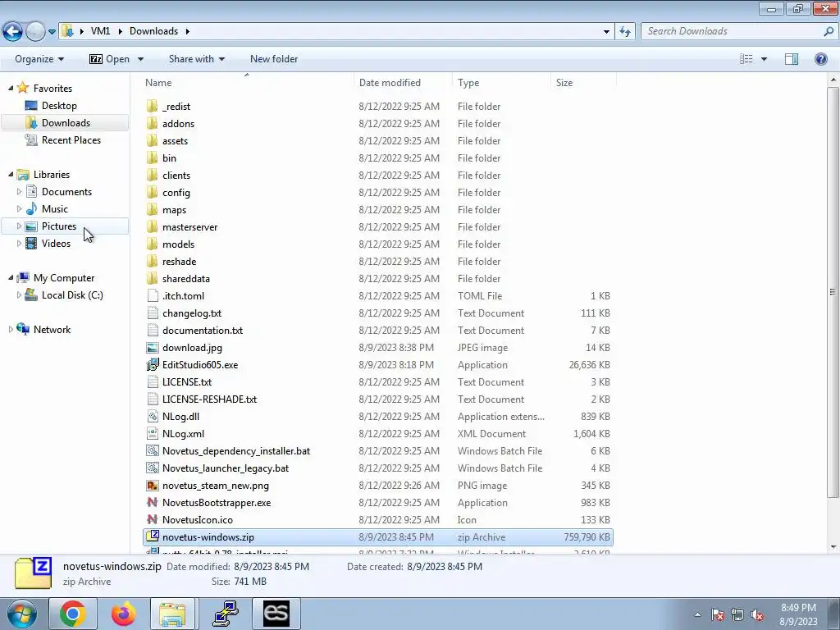Show hidden tray icons arrow

697,614
